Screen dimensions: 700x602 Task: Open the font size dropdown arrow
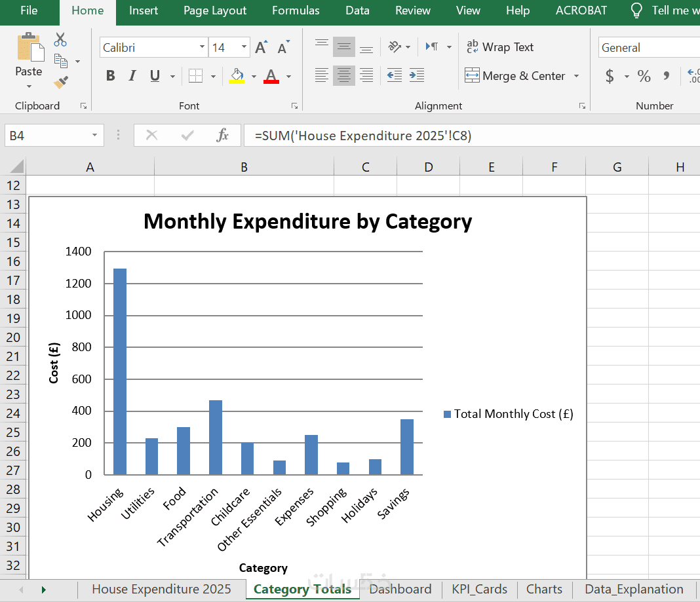244,48
